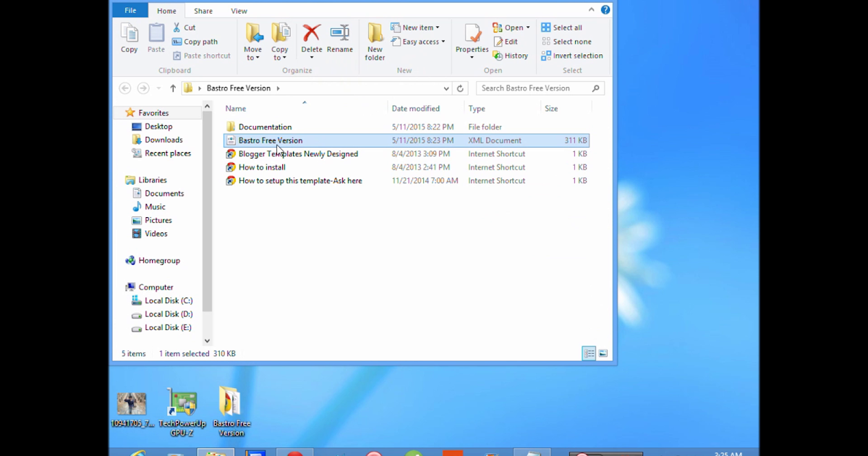Collapse the ribbon with the chevron
Image resolution: width=868 pixels, height=456 pixels.
pyautogui.click(x=592, y=10)
